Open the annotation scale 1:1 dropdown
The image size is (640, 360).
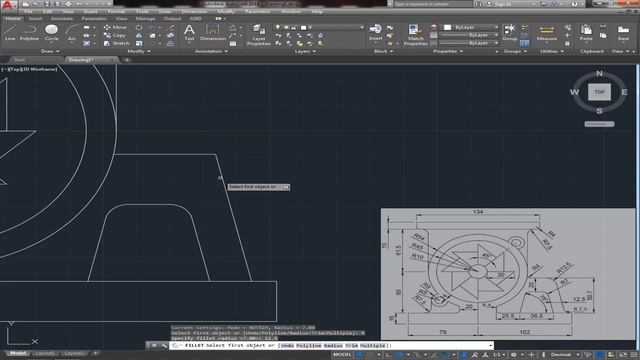point(499,354)
